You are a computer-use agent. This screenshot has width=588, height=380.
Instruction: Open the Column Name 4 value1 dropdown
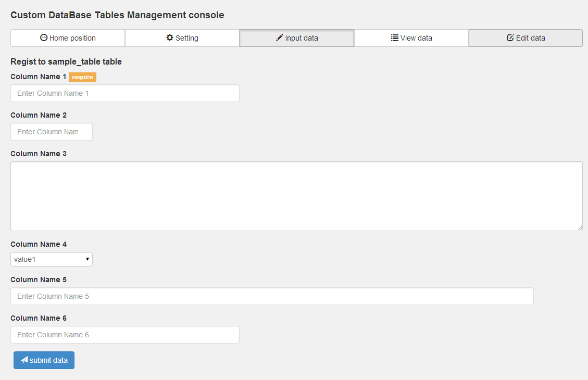pyautogui.click(x=51, y=259)
